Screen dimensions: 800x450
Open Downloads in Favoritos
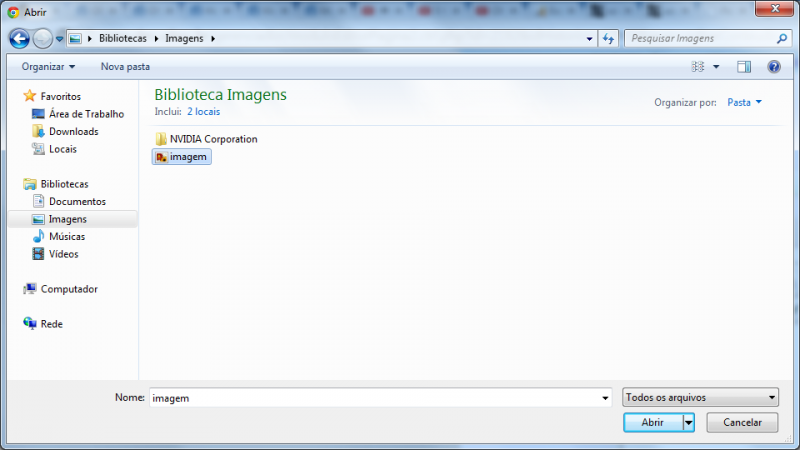[x=73, y=131]
